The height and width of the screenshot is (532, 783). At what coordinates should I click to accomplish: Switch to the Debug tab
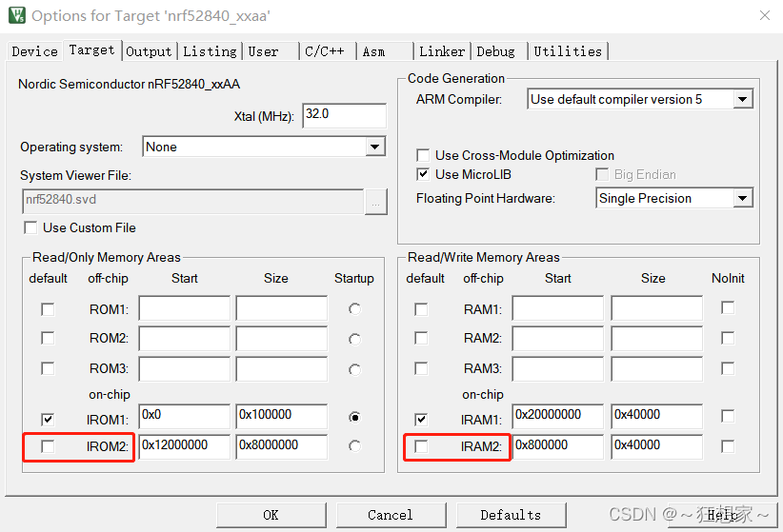499,51
